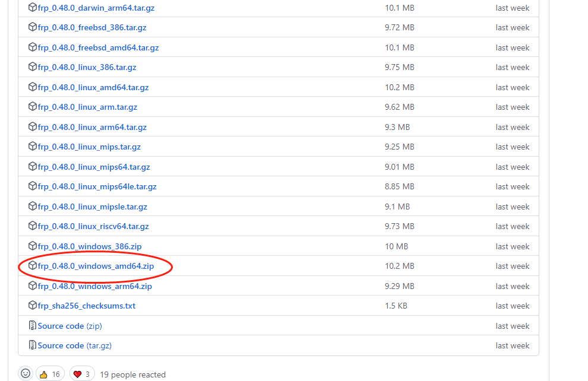Viewport: 588px width, 381px height.
Task: Download frp_0.48.0_windows_386.zip
Action: [90, 246]
